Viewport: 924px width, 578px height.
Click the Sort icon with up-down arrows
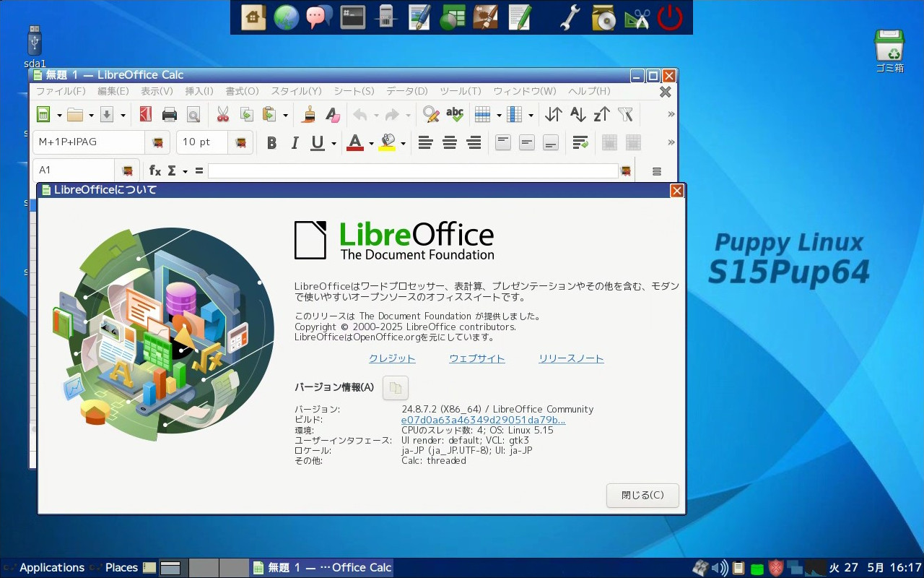click(554, 114)
